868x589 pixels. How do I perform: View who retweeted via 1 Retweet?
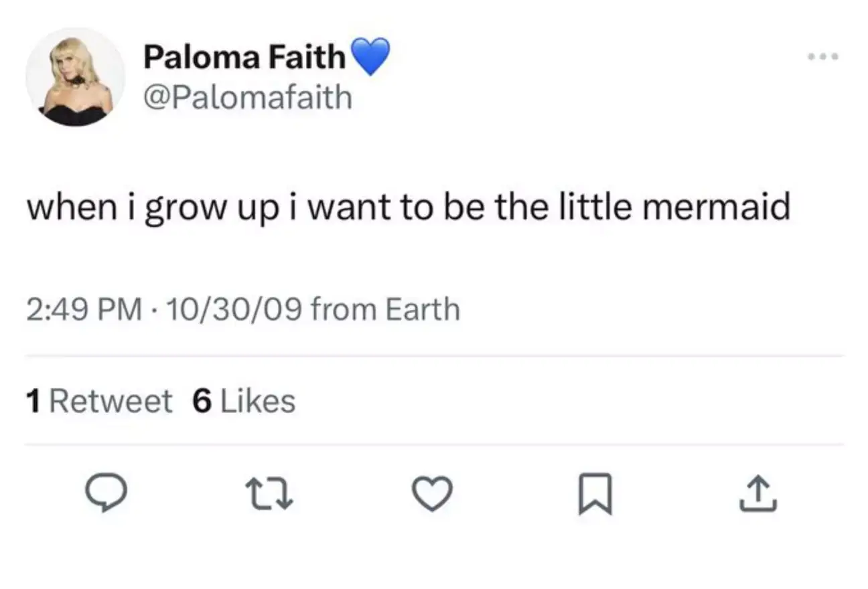pos(98,400)
